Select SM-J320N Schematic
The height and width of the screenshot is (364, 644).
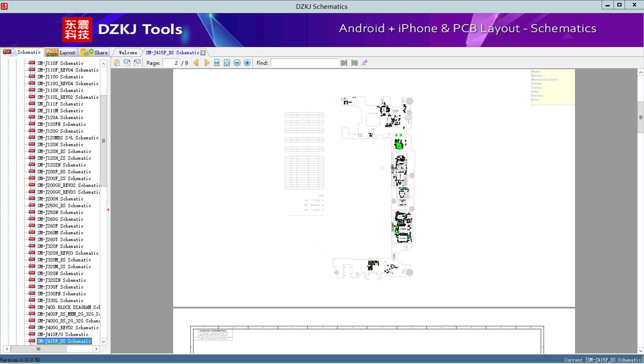60,273
